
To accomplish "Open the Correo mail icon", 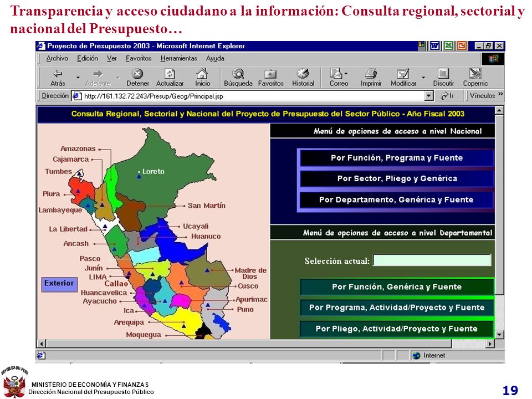I will point(336,73).
